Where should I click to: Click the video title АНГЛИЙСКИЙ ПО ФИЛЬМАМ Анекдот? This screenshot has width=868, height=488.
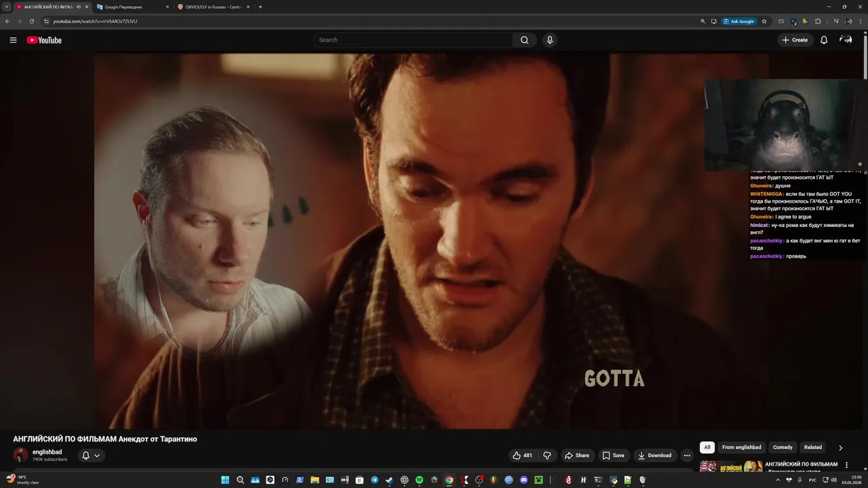coord(105,439)
